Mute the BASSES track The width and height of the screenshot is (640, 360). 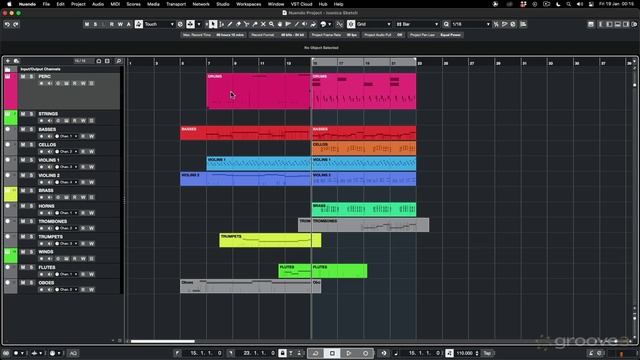click(x=23, y=129)
